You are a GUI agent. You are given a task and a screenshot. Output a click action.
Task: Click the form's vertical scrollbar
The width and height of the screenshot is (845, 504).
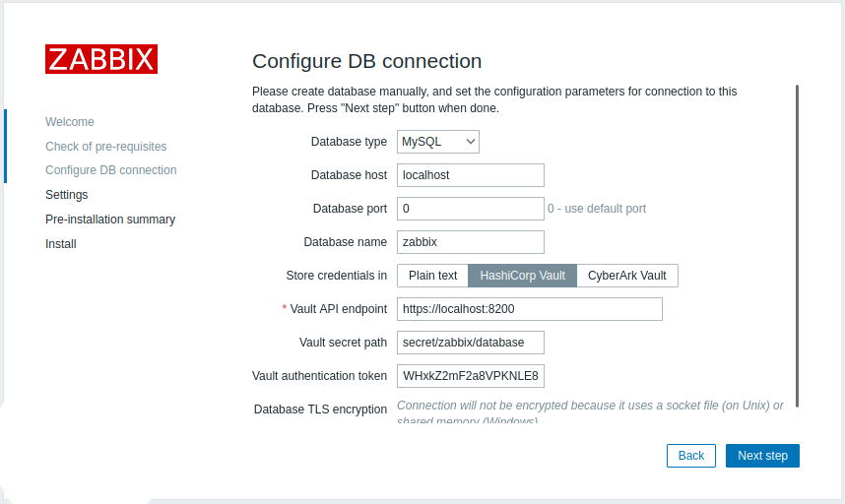(x=797, y=246)
